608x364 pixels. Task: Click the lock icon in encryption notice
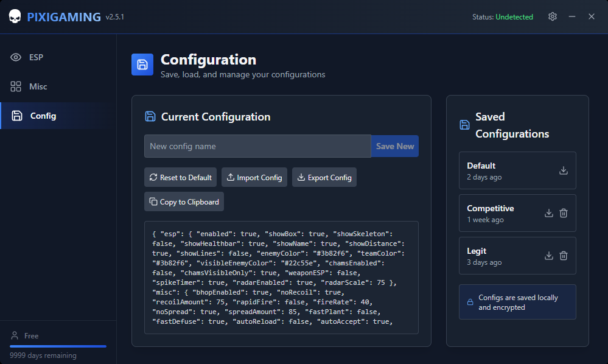(x=470, y=302)
